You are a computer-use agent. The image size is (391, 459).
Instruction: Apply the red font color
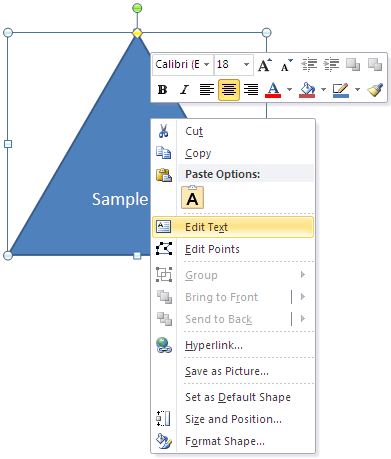coord(273,90)
